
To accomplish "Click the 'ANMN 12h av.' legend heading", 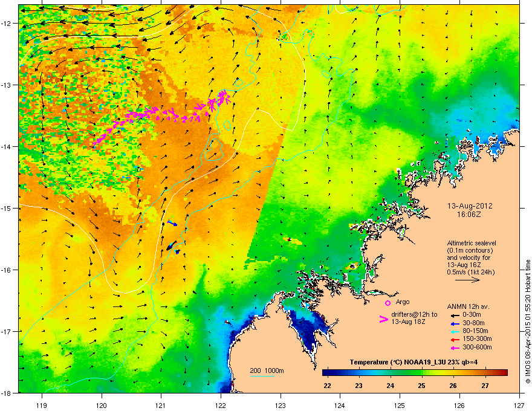I will [468, 306].
